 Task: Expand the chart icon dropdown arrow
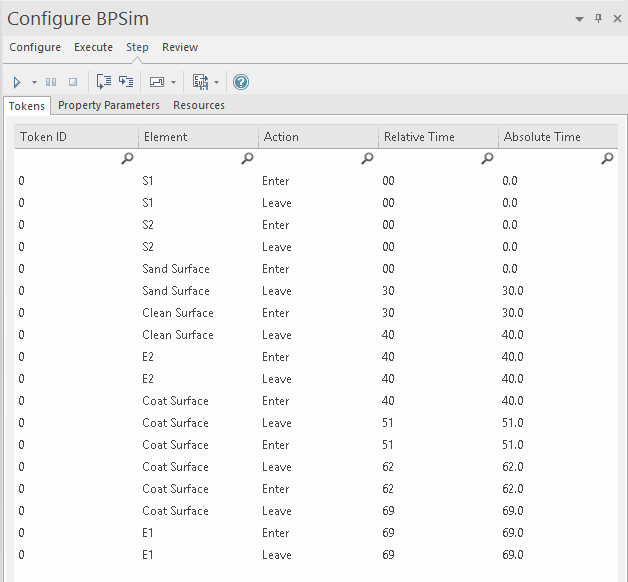[x=174, y=82]
